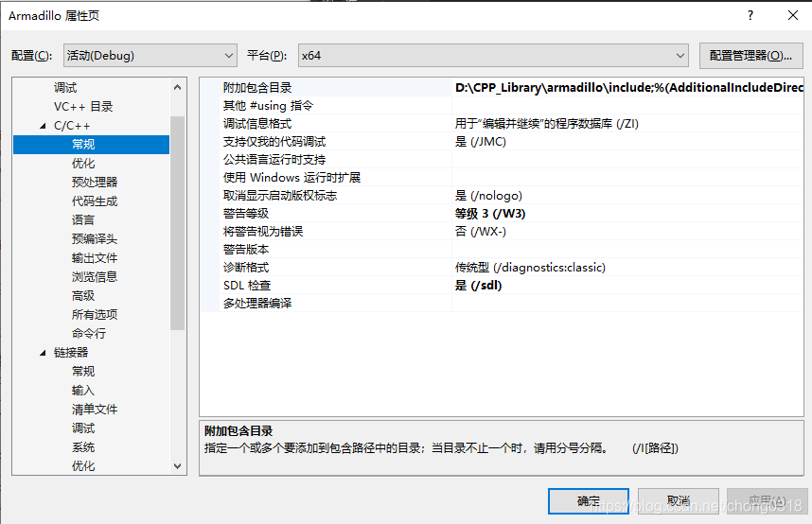Select 将警告视为错误 property name
This screenshot has height=524, width=812.
pyautogui.click(x=263, y=232)
